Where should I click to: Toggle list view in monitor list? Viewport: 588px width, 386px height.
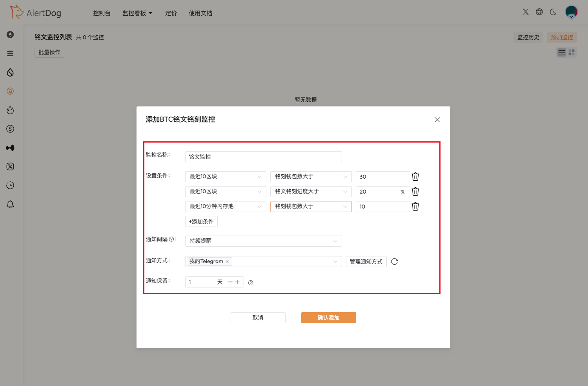(561, 52)
